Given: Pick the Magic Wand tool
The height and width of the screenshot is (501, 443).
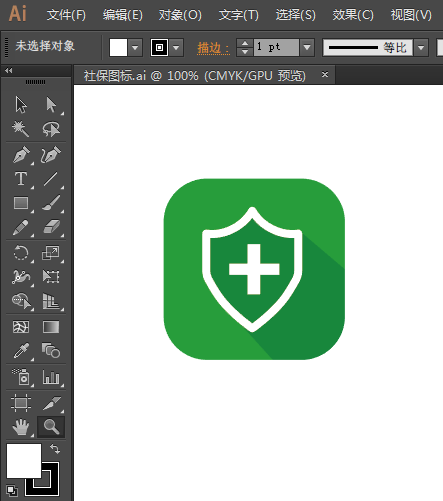Looking at the screenshot, I should [x=21, y=129].
